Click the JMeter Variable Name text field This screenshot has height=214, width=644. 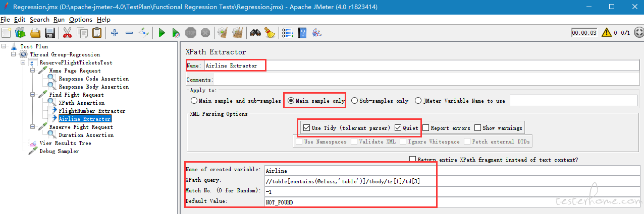(573, 101)
